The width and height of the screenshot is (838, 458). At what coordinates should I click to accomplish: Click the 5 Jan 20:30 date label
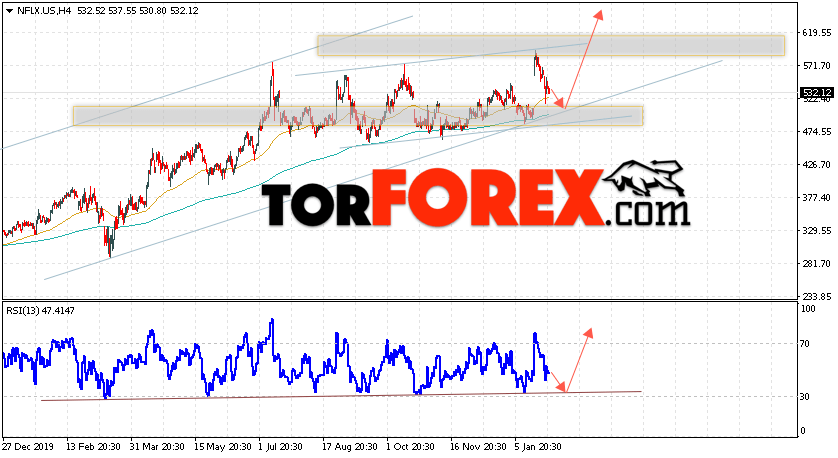[x=538, y=447]
